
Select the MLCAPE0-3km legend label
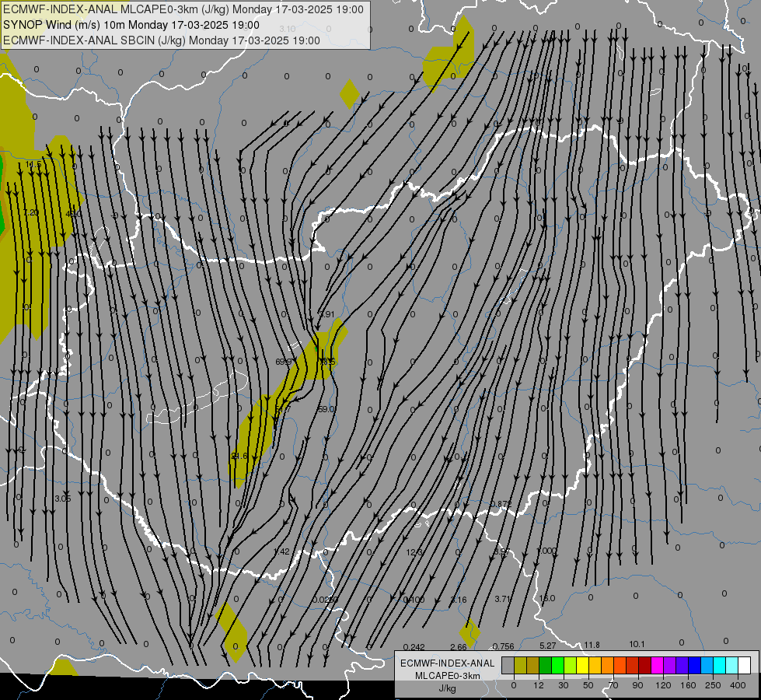(x=448, y=676)
